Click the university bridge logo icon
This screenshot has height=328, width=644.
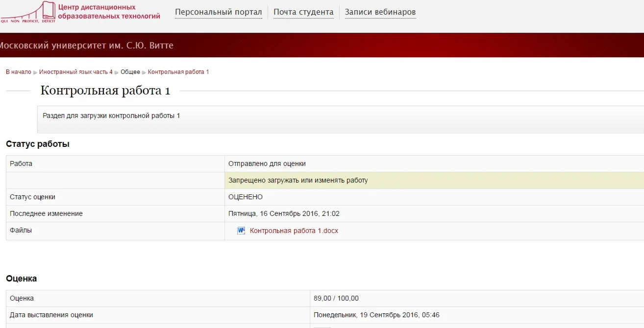tap(28, 12)
